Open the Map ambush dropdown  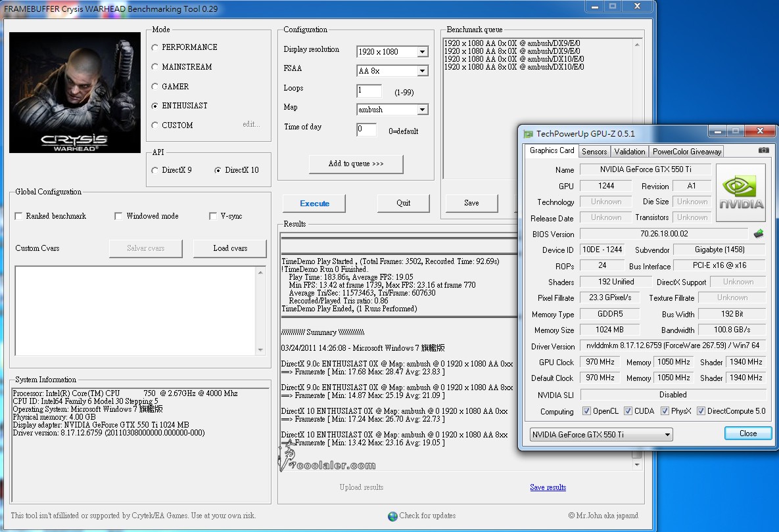[422, 110]
